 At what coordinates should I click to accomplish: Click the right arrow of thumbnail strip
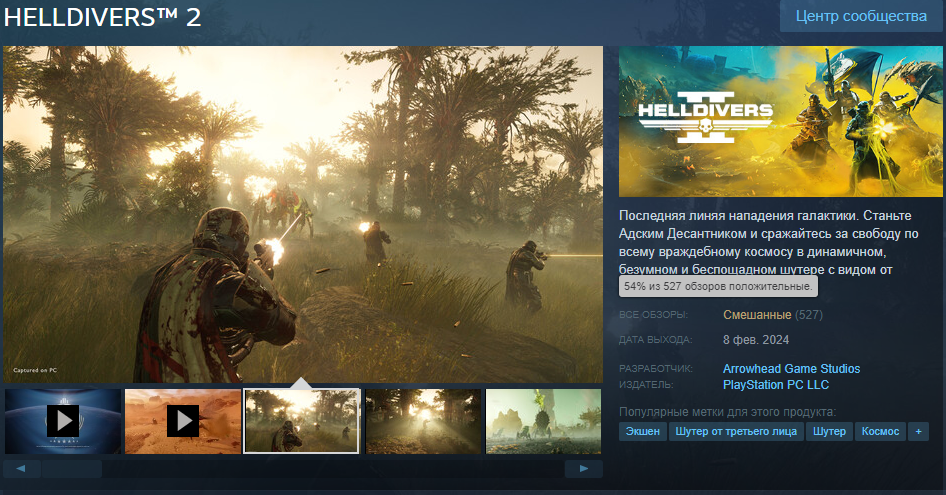583,468
